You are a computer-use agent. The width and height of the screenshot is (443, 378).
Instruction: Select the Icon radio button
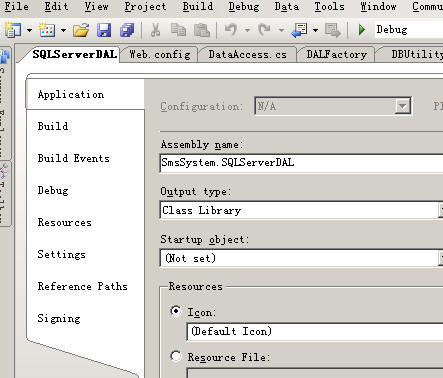click(x=176, y=311)
